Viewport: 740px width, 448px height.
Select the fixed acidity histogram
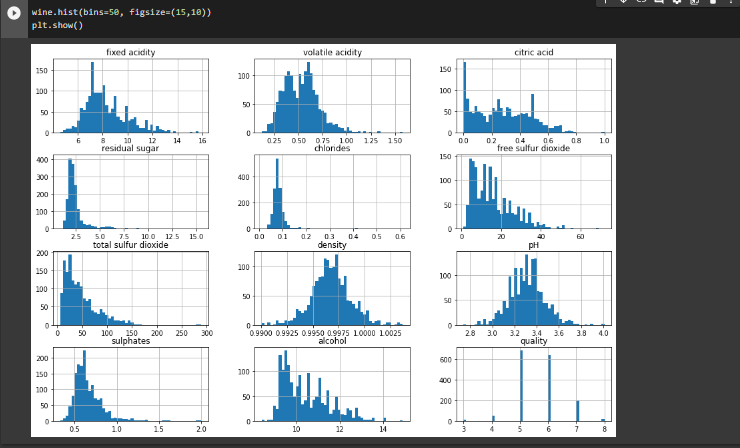coord(131,96)
